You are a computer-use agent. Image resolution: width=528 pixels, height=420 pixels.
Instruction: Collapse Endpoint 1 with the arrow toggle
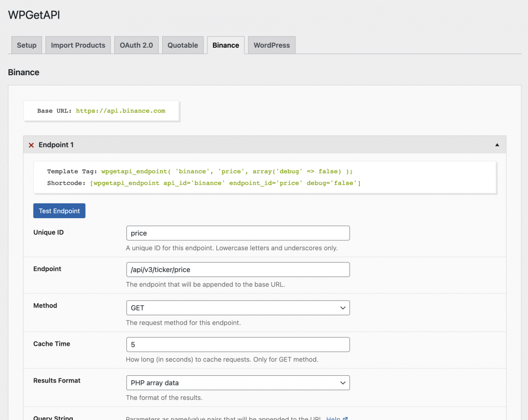[x=497, y=144]
